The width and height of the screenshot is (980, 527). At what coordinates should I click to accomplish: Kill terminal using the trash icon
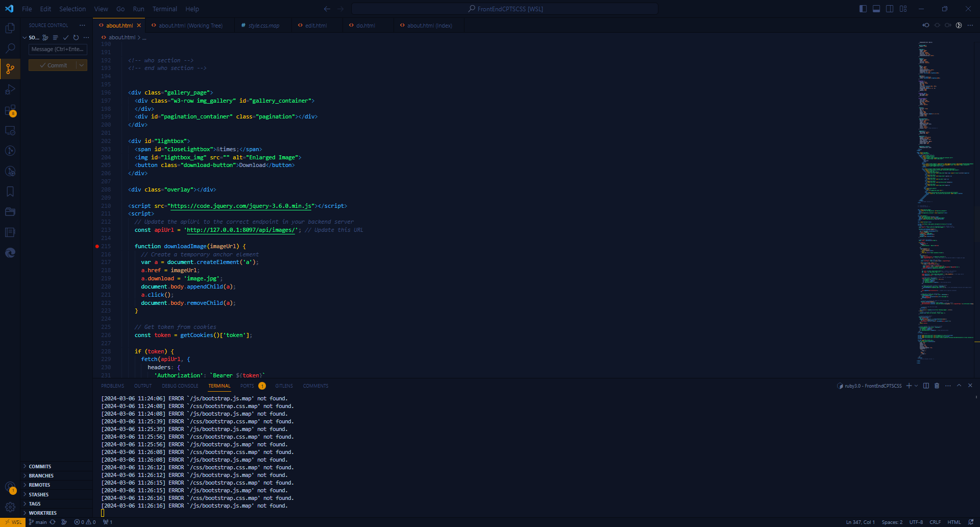click(x=937, y=386)
